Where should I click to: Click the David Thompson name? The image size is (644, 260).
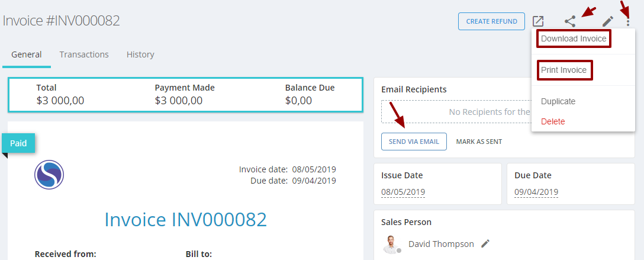pyautogui.click(x=441, y=244)
